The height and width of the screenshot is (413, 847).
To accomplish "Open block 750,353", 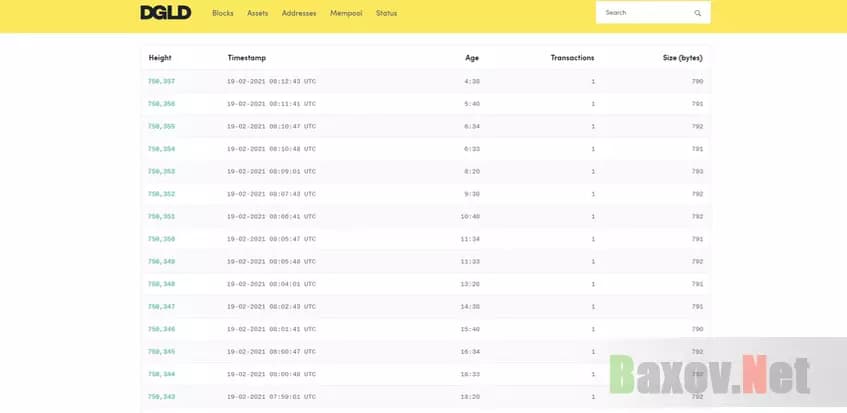I will tap(161, 171).
